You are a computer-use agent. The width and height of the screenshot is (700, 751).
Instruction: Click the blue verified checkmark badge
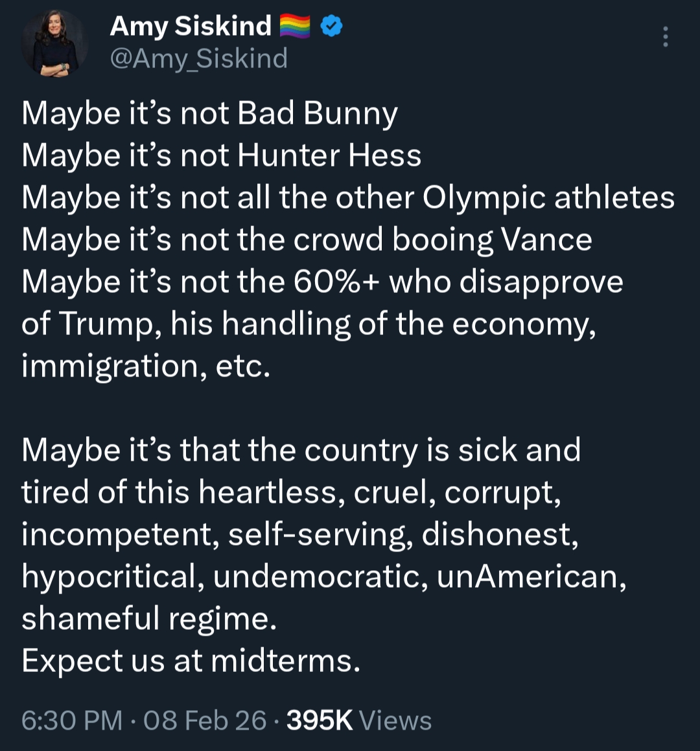(x=332, y=27)
